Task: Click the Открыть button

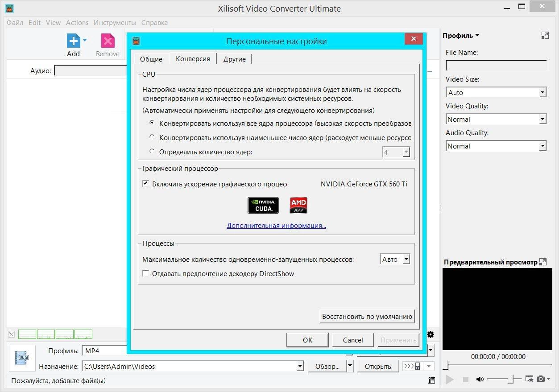Action: 378,366
